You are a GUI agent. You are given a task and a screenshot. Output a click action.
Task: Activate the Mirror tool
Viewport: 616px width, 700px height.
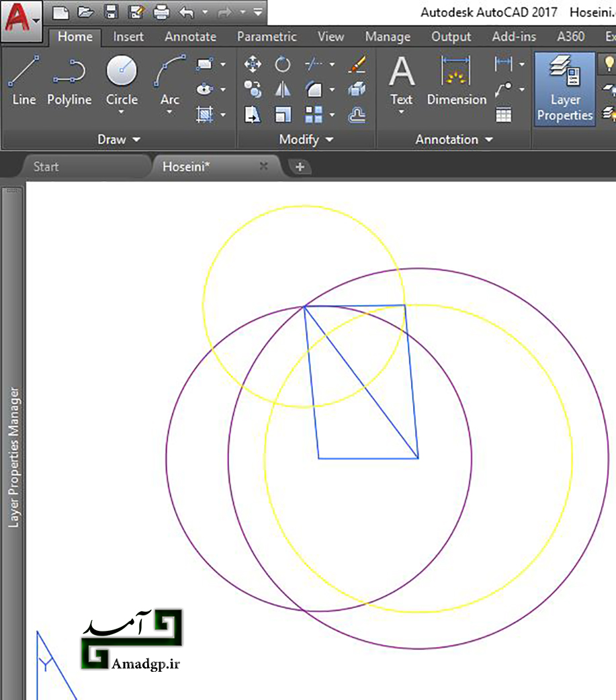coord(282,89)
